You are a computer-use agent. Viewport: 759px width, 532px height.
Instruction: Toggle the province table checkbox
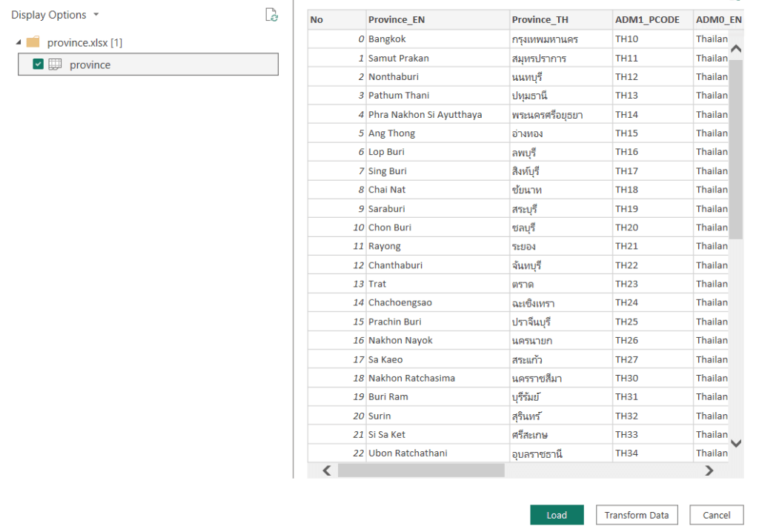39,64
